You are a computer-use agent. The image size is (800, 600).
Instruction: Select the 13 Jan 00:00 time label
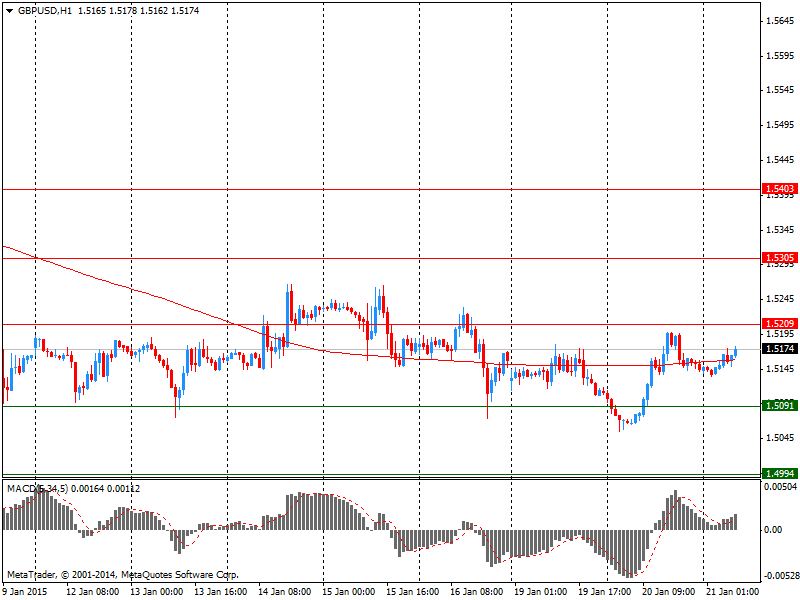coord(157,592)
